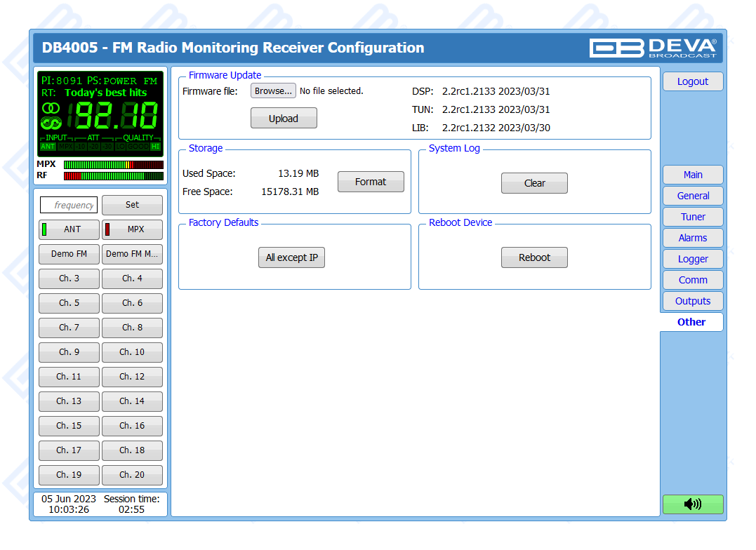Click the frequency input field
The height and width of the screenshot is (550, 756).
pyautogui.click(x=69, y=205)
